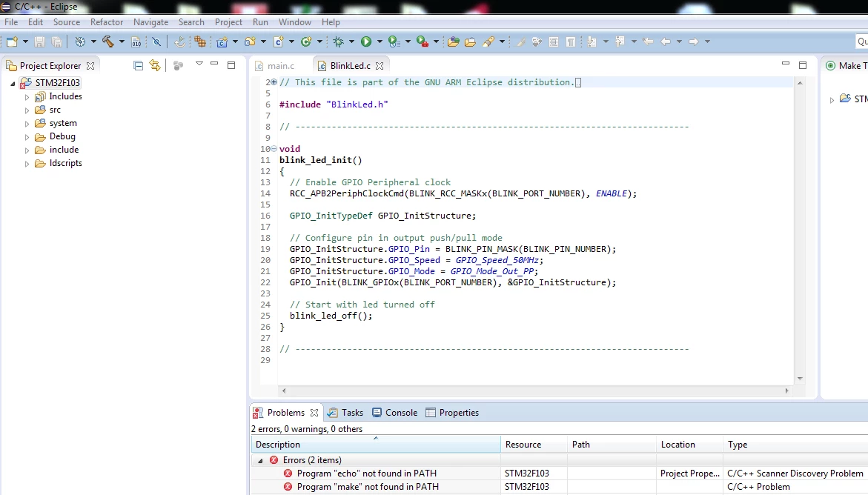Click the Next Annotation toolbar icon
The width and height of the screenshot is (868, 495).
tap(592, 41)
